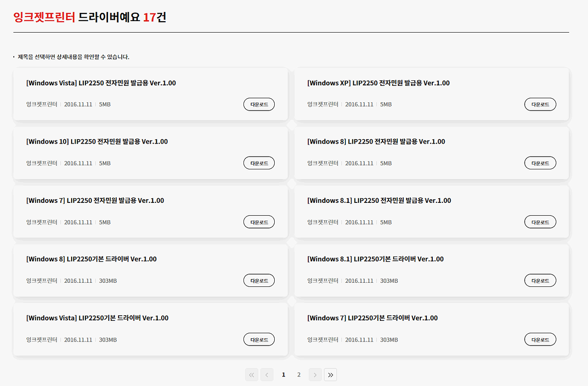
Task: Download the Windows XP LIP2250 전자민원 발급용 driver
Action: tap(540, 104)
